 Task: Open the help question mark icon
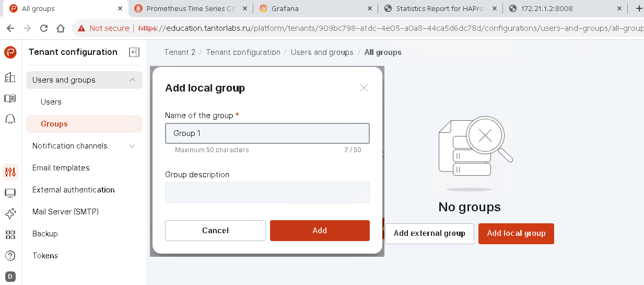pos(10,256)
